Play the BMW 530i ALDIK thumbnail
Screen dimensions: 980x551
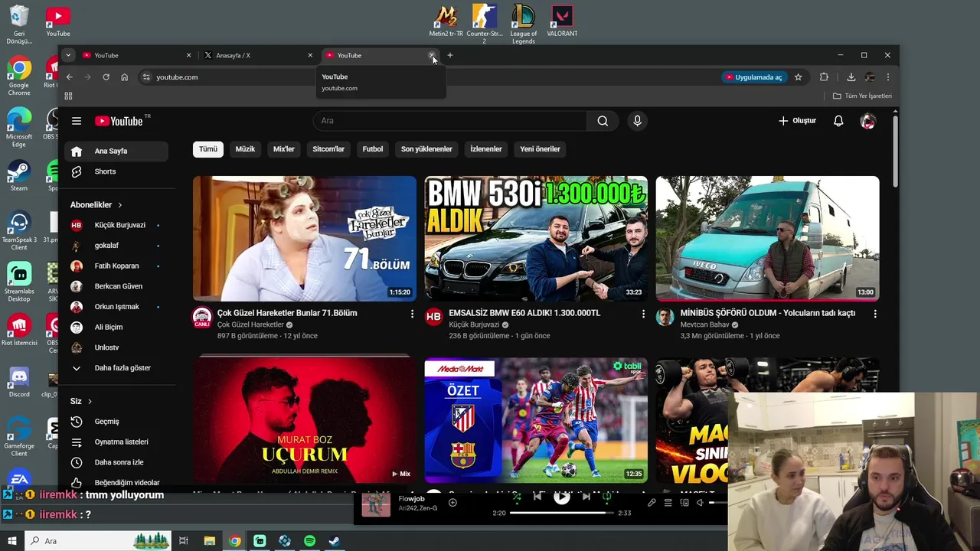[536, 239]
